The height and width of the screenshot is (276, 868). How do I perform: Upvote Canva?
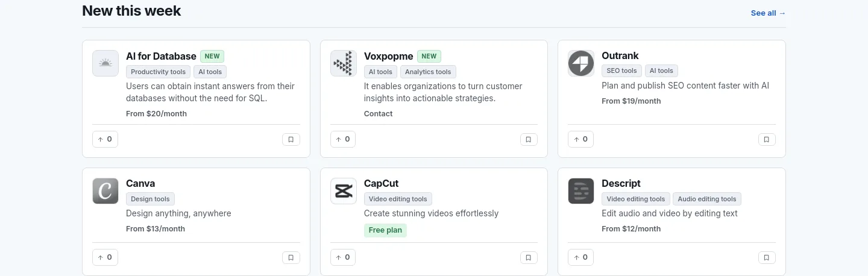click(x=105, y=257)
